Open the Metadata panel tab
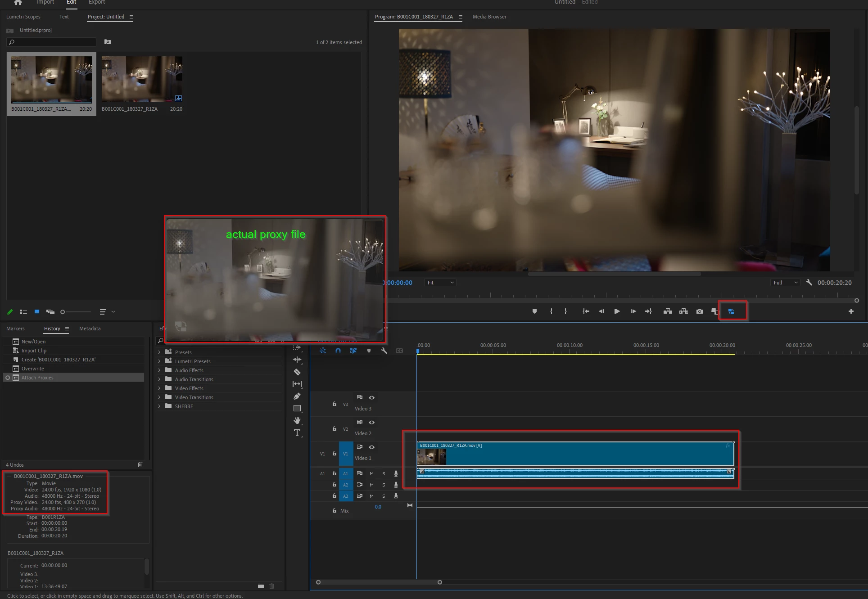868x599 pixels. pos(90,329)
